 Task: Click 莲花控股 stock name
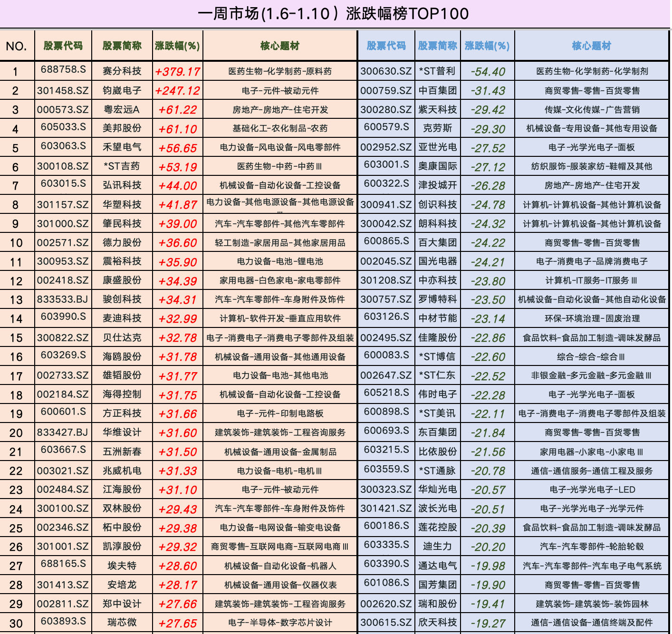[438, 527]
